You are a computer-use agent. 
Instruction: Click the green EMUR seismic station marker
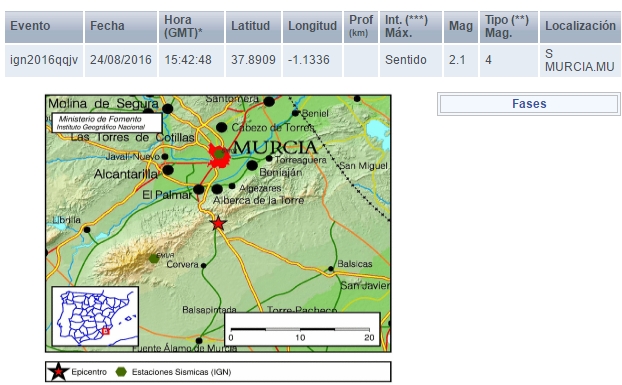(154, 259)
